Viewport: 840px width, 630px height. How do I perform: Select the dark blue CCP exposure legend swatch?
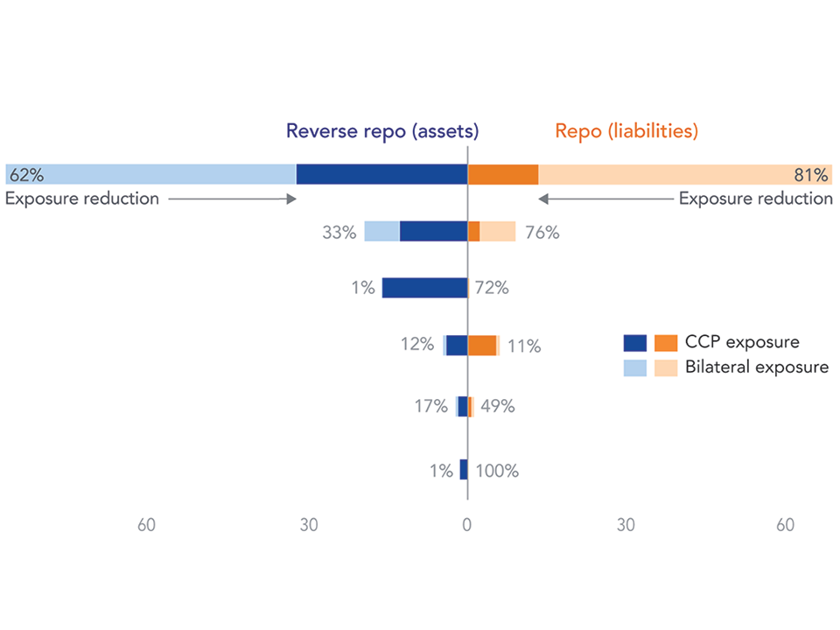(x=634, y=342)
